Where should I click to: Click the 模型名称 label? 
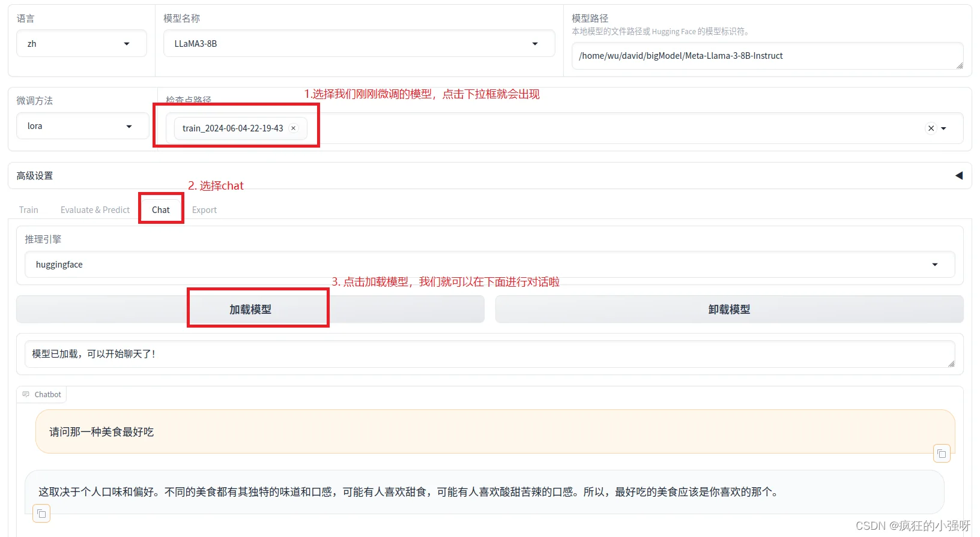pyautogui.click(x=182, y=19)
